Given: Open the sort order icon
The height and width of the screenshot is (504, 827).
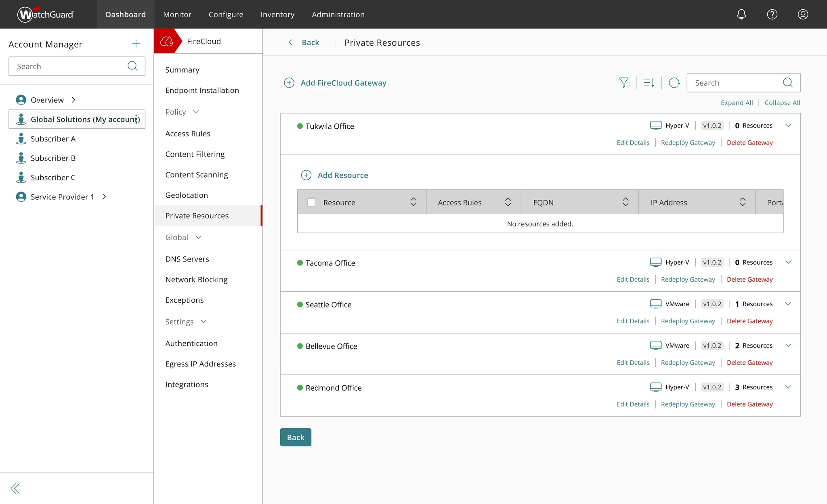Looking at the screenshot, I should coord(649,83).
